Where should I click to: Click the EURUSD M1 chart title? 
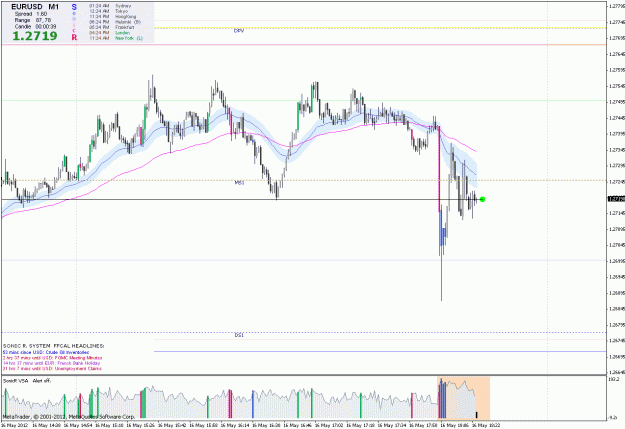click(35, 7)
